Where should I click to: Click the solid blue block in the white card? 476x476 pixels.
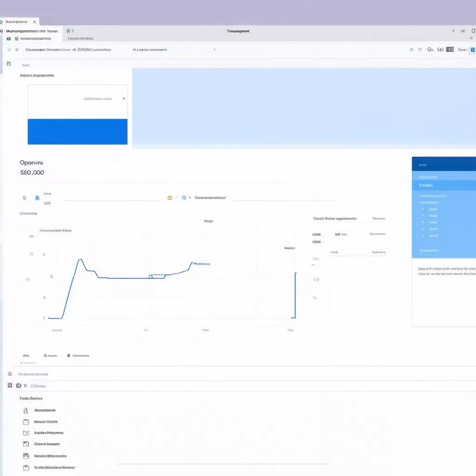tap(78, 132)
